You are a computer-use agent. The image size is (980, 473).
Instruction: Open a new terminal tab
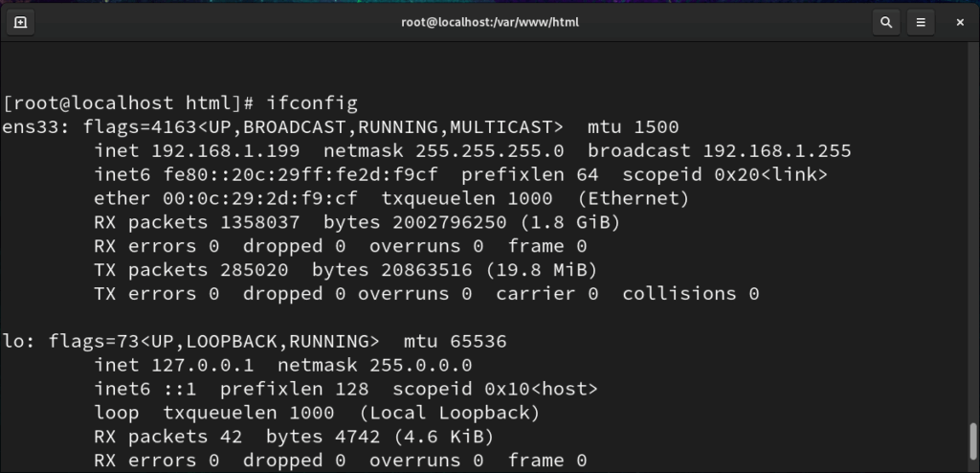pyautogui.click(x=20, y=23)
